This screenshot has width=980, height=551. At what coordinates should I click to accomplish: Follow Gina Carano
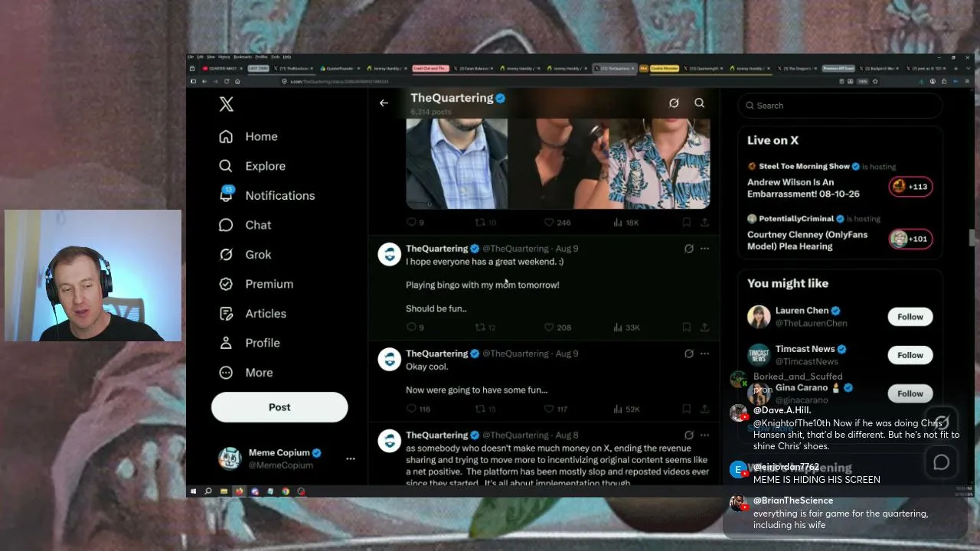coord(910,393)
